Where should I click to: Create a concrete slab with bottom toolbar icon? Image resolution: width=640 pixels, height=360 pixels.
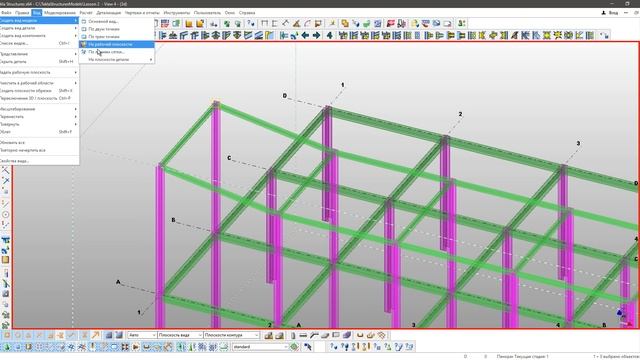coord(325,336)
